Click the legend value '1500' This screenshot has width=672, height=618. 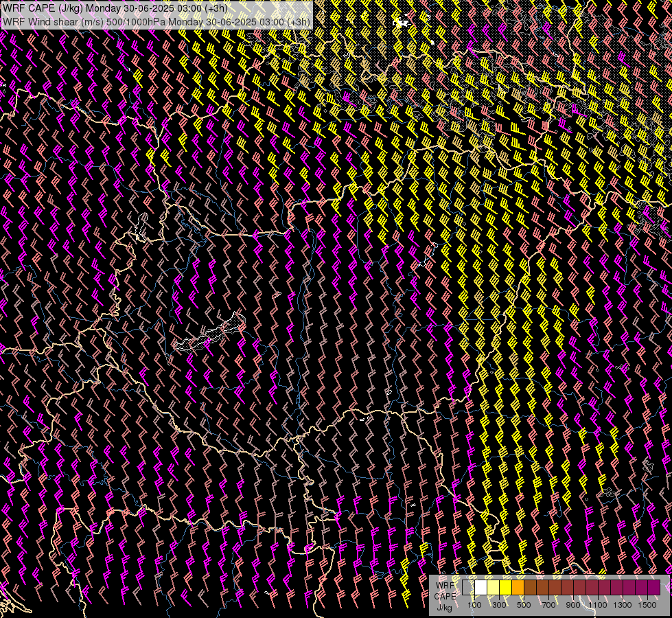647,605
